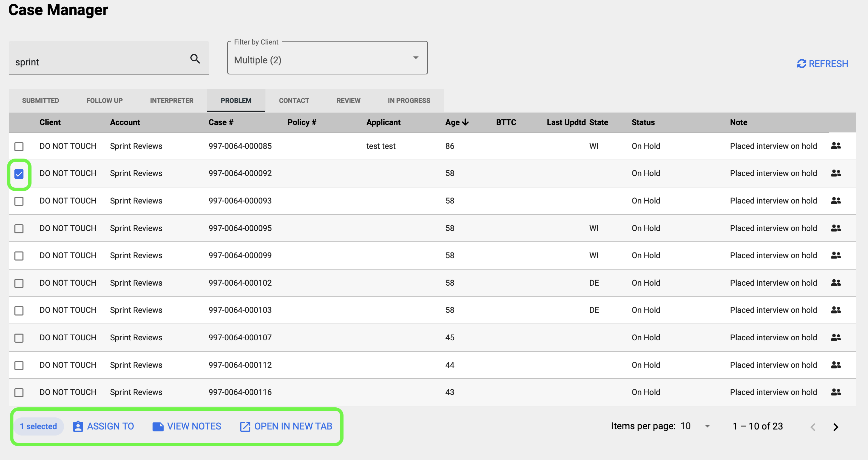Click case number 997-0064-000116
Viewport: 868px width, 460px height.
point(240,392)
